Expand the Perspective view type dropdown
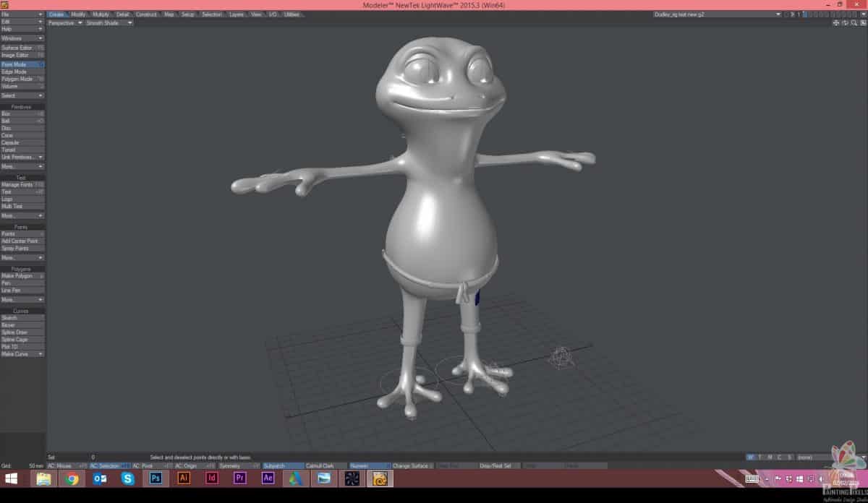Viewport: 868px width, 503px height. (x=65, y=23)
